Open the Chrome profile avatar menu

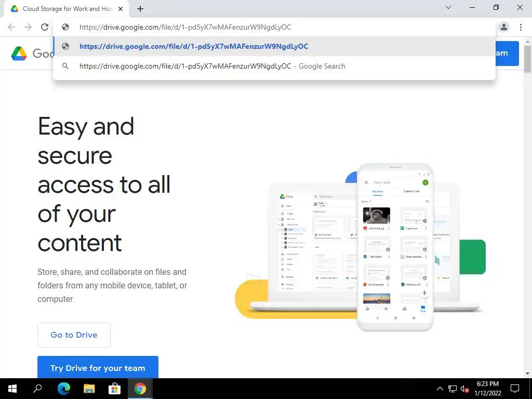click(504, 27)
